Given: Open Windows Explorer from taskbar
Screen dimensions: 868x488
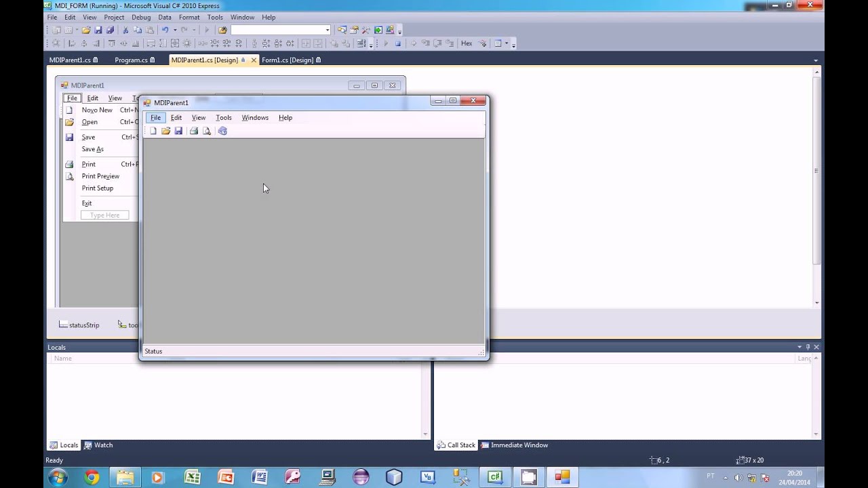Looking at the screenshot, I should click(x=125, y=477).
